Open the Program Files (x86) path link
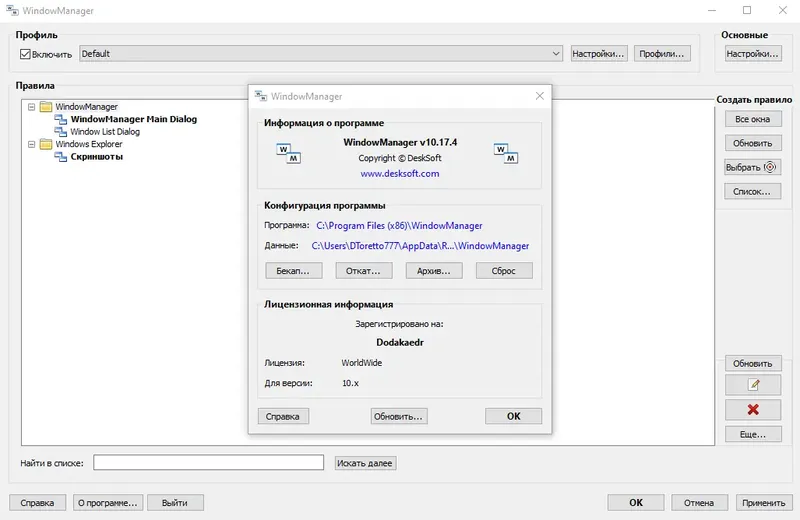 (399, 226)
